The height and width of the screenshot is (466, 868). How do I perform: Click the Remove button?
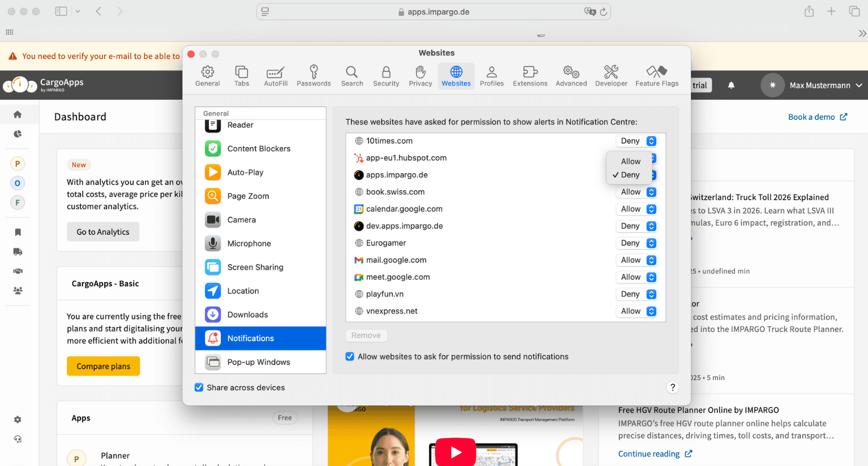(366, 335)
